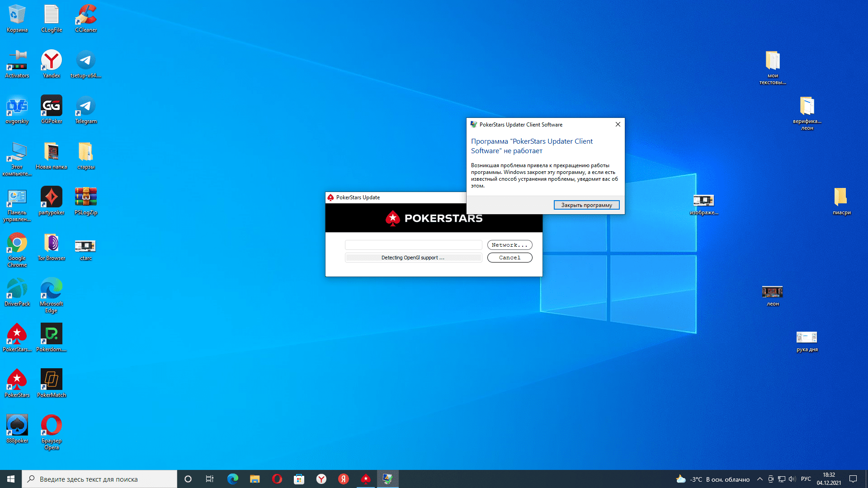Cancel the PokerStars update

(509, 258)
